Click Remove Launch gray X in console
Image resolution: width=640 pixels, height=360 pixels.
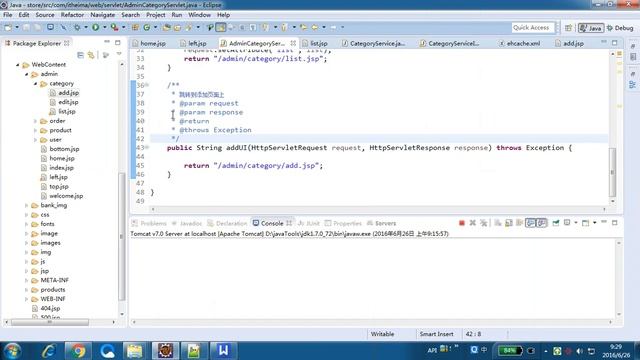[x=473, y=223]
